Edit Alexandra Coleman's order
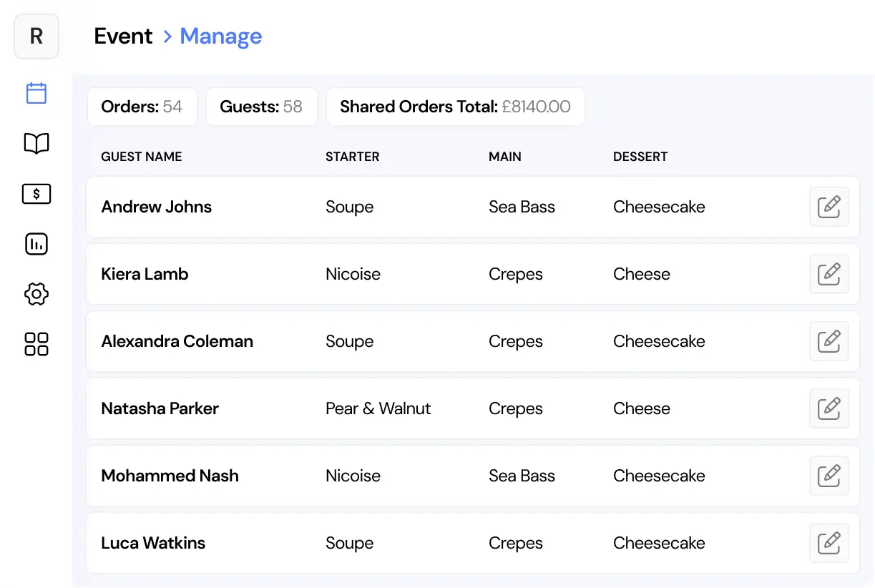Viewport: 875px width, 588px height. coord(828,341)
